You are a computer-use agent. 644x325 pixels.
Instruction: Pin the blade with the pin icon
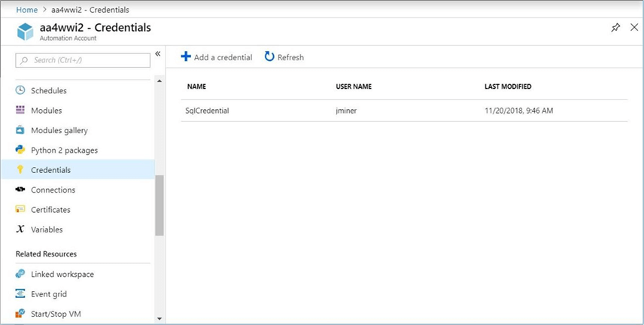615,28
